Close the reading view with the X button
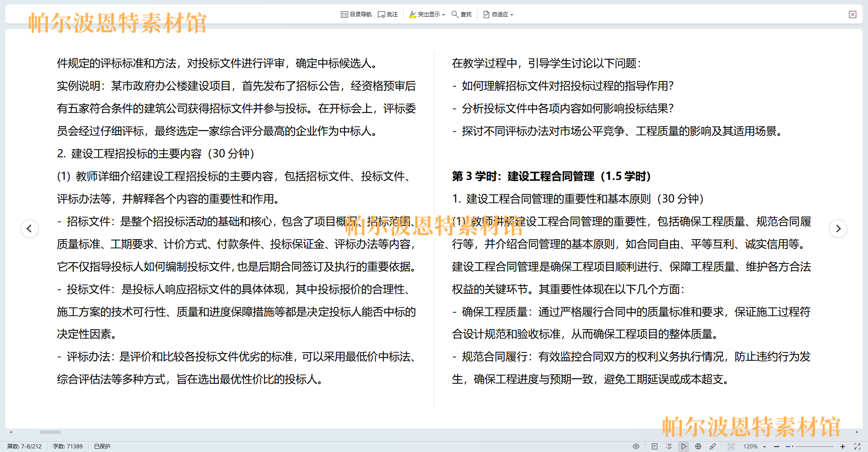This screenshot has height=452, width=868. pos(853,14)
